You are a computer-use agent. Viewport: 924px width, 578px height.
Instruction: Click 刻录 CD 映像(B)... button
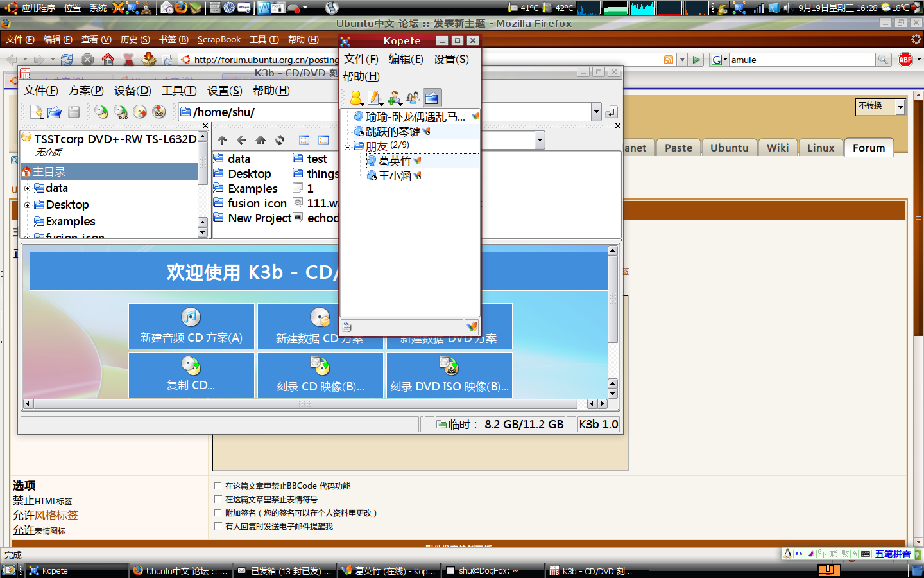(320, 375)
